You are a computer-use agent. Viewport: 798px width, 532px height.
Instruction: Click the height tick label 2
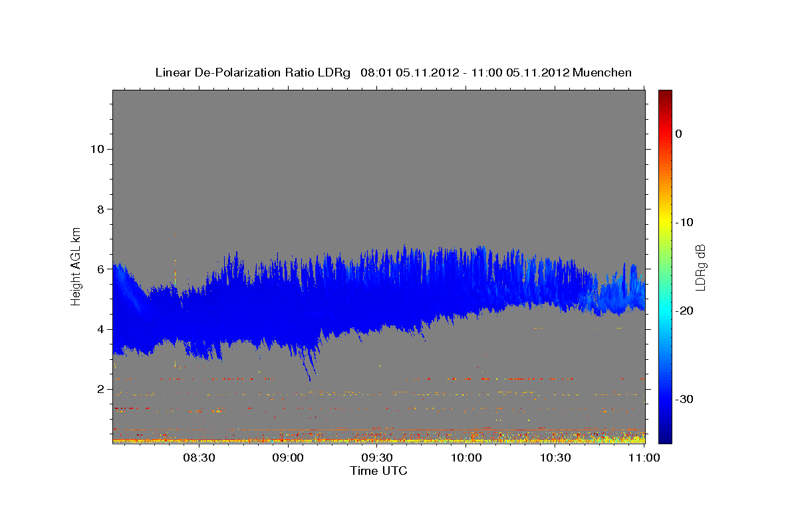click(x=100, y=389)
